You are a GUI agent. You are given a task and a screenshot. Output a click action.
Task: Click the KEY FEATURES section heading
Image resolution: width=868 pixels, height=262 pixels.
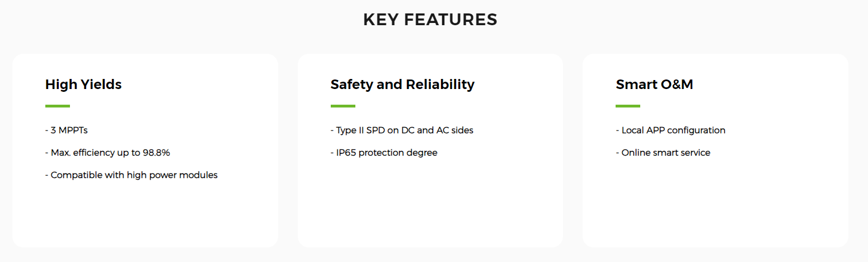[430, 20]
